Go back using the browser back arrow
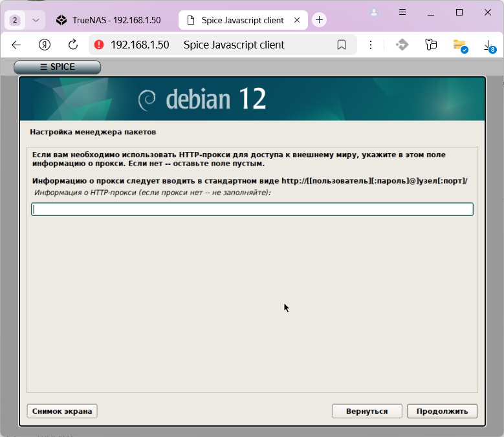Viewport: 504px width, 437px height. [16, 45]
